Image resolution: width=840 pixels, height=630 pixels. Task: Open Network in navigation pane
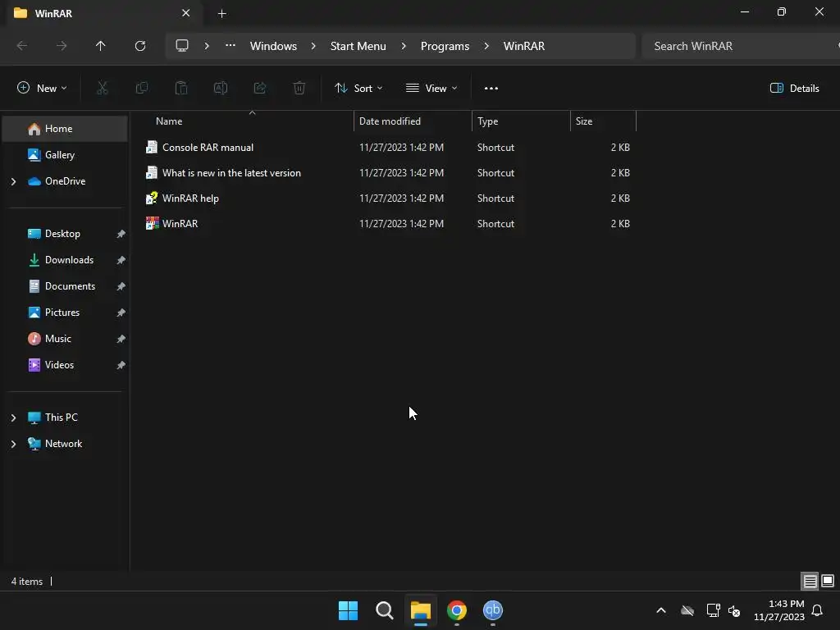(63, 444)
